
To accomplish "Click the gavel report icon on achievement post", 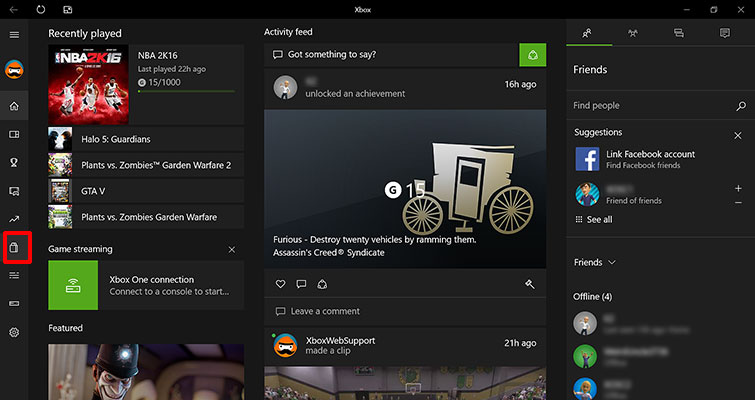I will click(x=530, y=284).
